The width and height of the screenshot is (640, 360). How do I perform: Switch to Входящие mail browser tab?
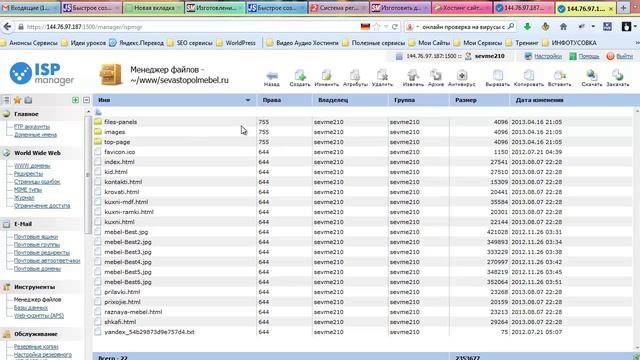pos(30,8)
